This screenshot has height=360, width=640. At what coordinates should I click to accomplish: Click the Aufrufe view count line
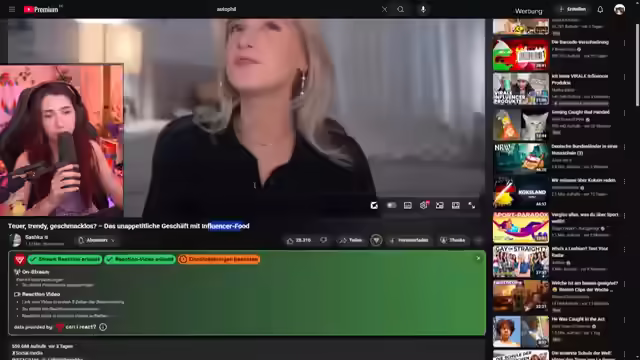[x=42, y=346]
